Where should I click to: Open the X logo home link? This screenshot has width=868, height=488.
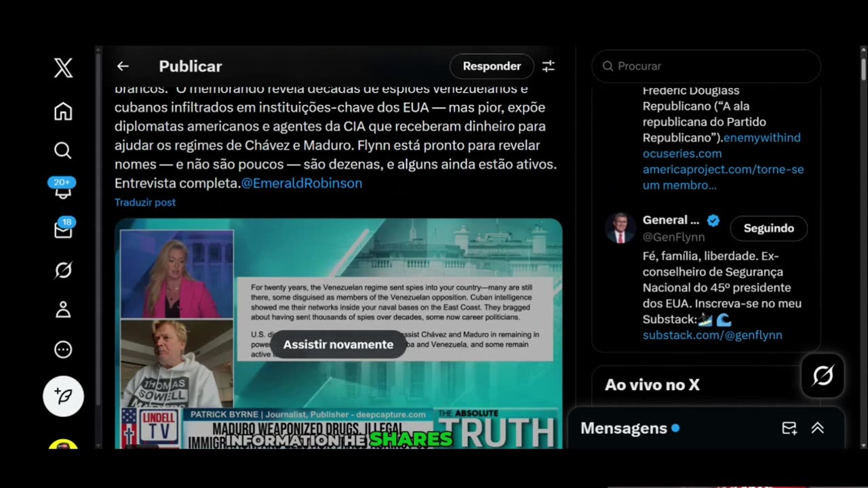point(63,67)
